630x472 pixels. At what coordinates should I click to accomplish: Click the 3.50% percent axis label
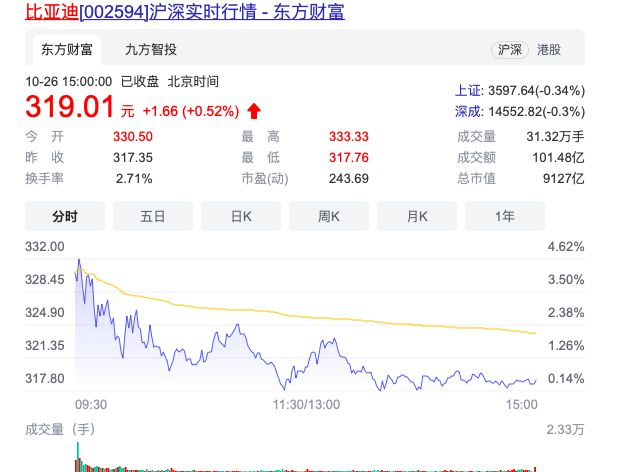coord(566,279)
